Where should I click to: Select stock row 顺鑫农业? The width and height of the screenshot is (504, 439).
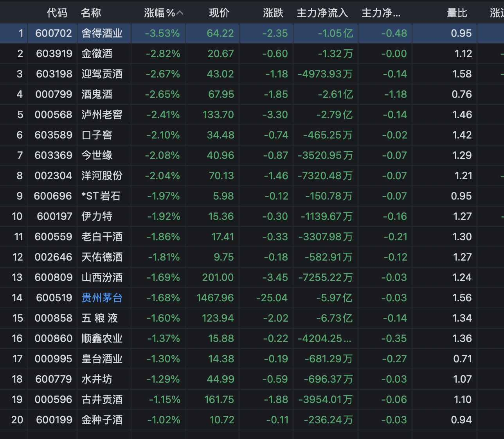pos(252,338)
